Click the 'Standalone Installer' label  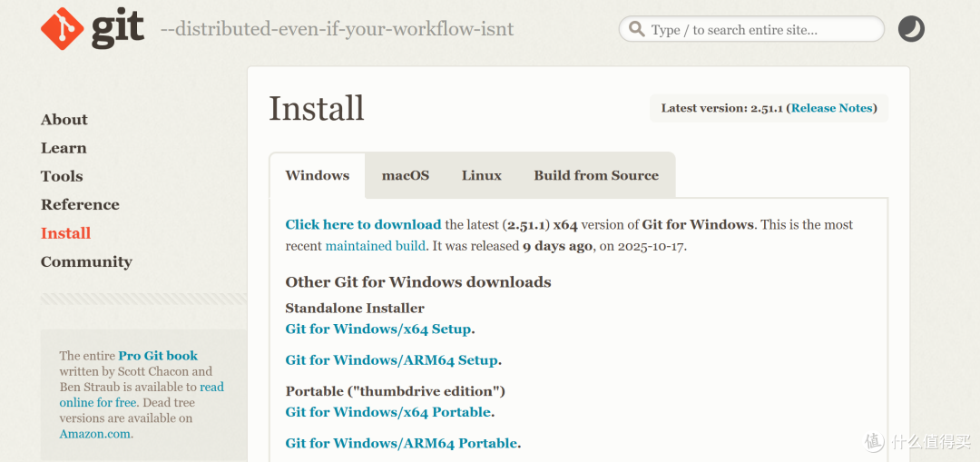[355, 309]
